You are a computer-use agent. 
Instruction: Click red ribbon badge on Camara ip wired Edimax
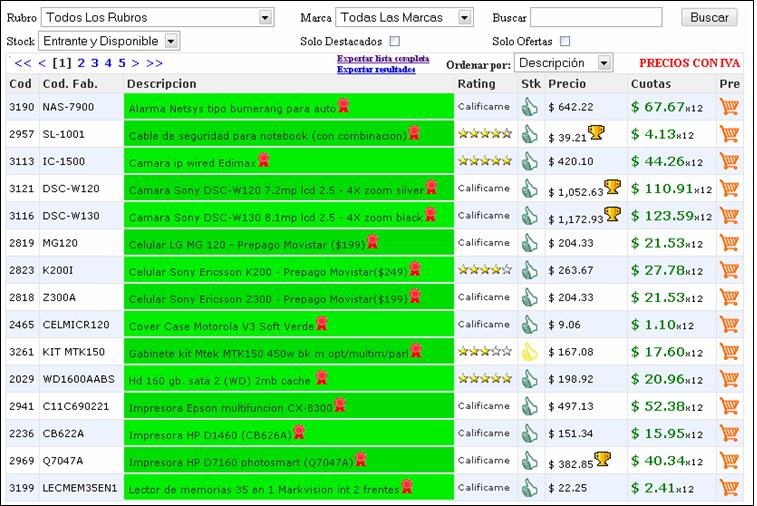tap(263, 159)
